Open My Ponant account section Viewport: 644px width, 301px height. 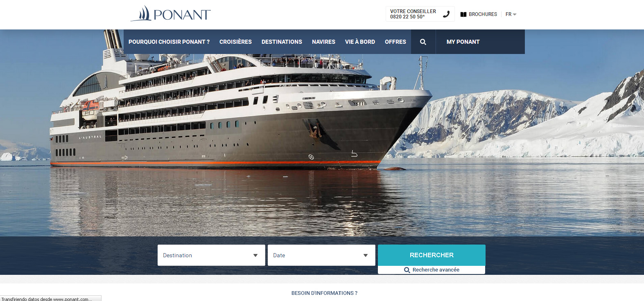point(463,42)
